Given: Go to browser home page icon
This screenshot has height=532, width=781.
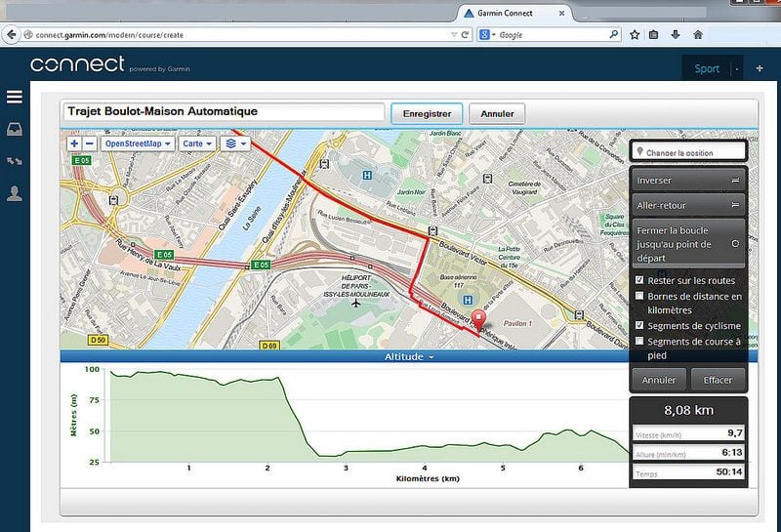Looking at the screenshot, I should 698,35.
